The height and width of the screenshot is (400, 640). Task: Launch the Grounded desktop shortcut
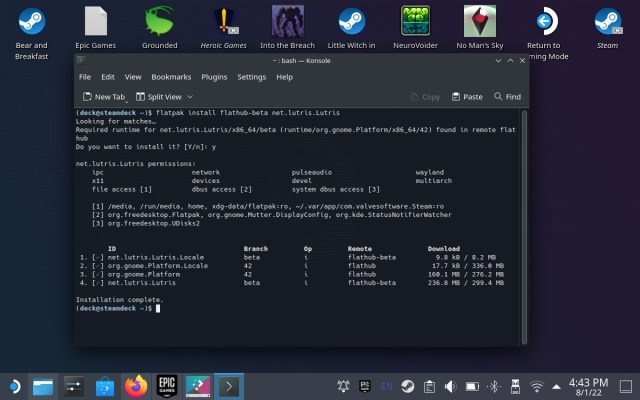pos(160,28)
